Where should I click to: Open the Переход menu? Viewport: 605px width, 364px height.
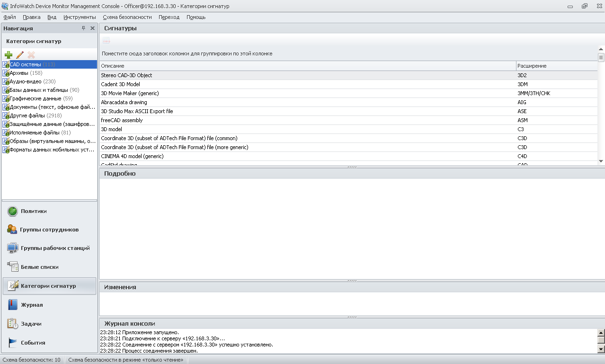click(169, 17)
